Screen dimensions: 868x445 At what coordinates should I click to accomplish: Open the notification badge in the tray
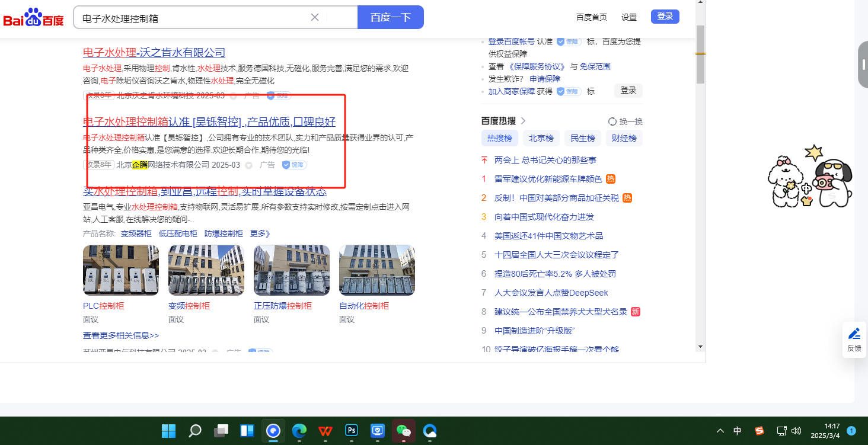(x=851, y=431)
